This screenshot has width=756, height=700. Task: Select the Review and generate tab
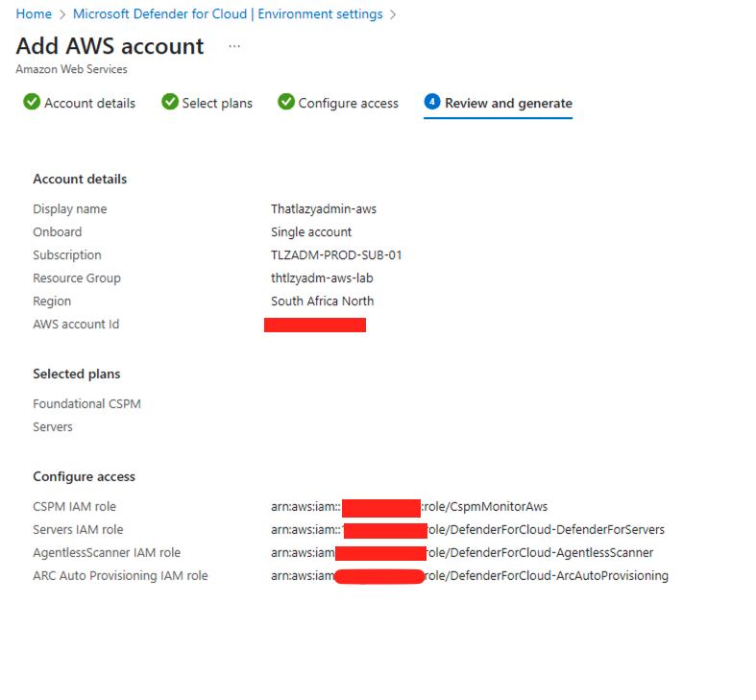click(508, 103)
